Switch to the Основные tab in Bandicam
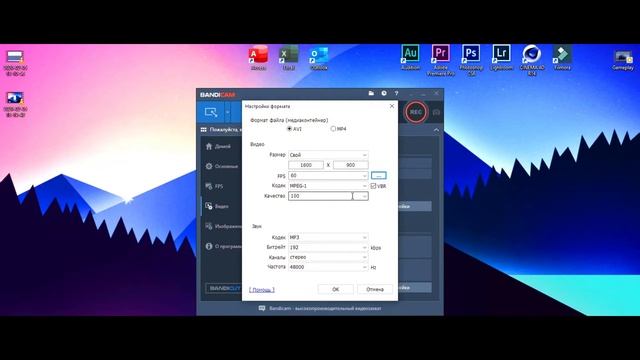This screenshot has width=640, height=360. pyautogui.click(x=222, y=167)
